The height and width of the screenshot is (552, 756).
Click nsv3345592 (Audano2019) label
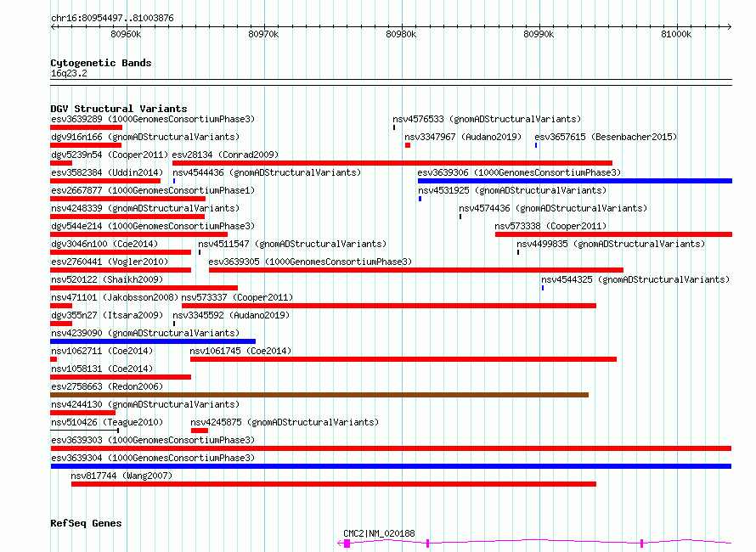231,315
